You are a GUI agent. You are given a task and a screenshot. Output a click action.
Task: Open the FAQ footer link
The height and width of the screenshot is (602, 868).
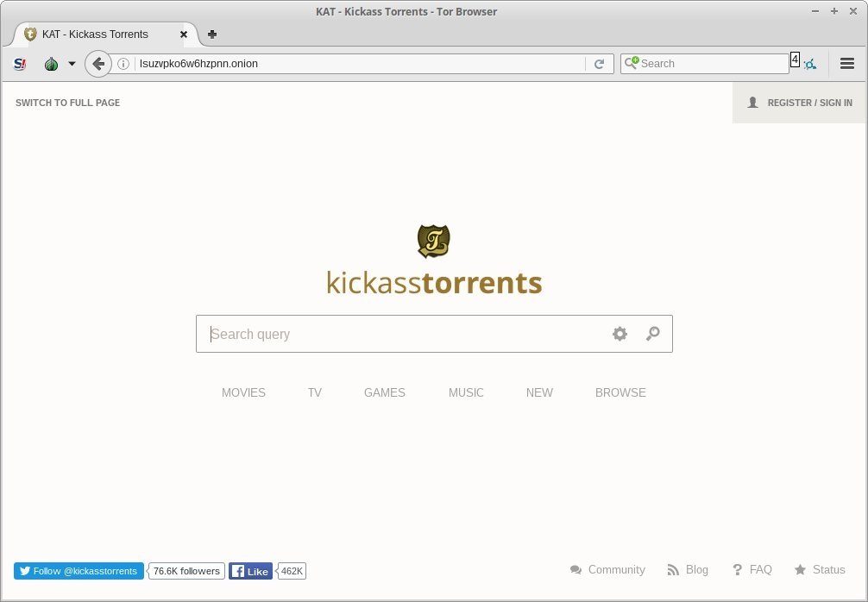752,570
